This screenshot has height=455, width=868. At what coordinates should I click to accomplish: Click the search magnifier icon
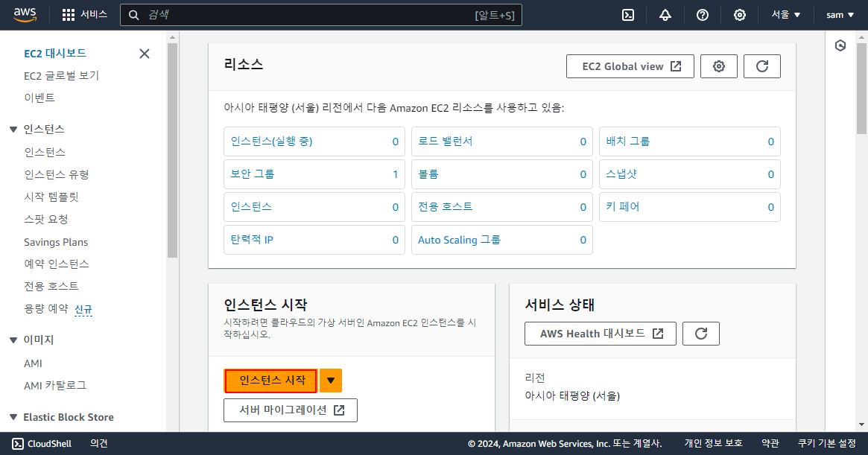133,15
